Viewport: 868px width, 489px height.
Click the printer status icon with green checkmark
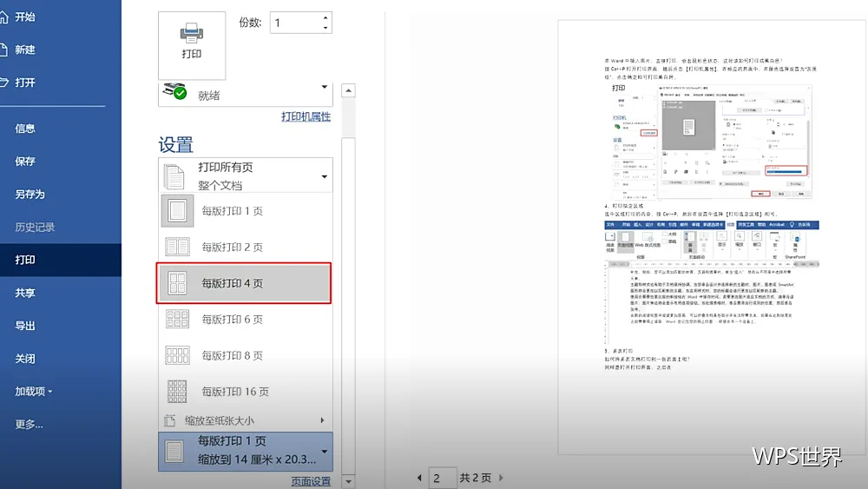click(x=175, y=91)
